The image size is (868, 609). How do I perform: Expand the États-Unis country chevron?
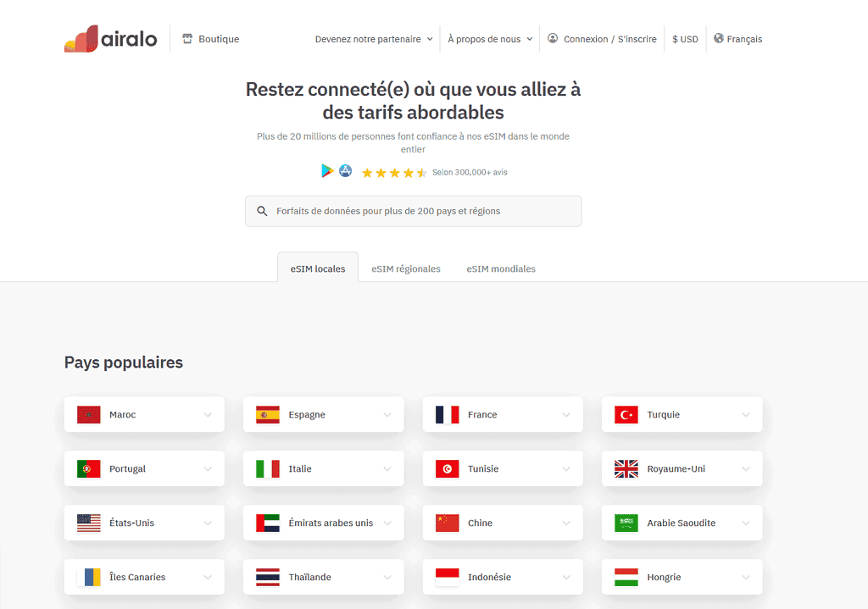pyautogui.click(x=208, y=523)
